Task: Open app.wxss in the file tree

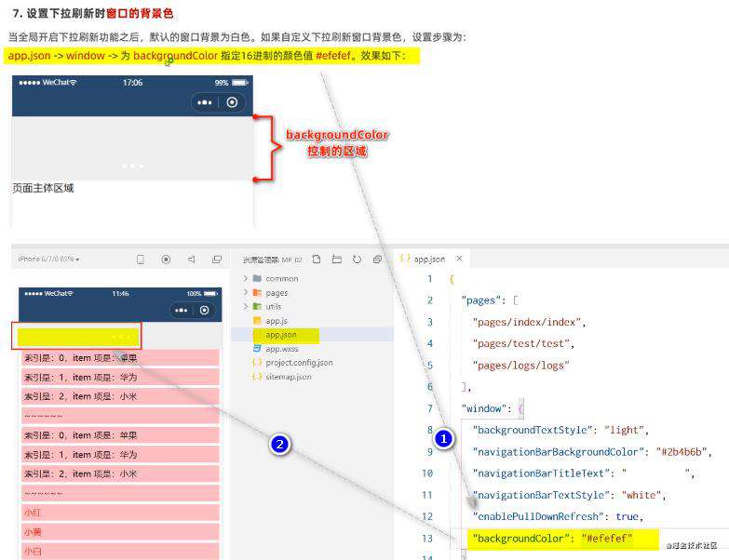Action: pos(282,349)
